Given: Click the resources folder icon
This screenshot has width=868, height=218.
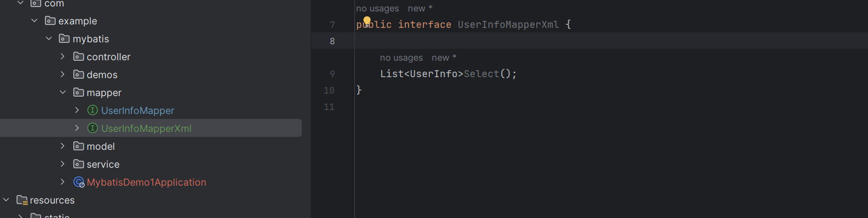Looking at the screenshot, I should coord(22,200).
